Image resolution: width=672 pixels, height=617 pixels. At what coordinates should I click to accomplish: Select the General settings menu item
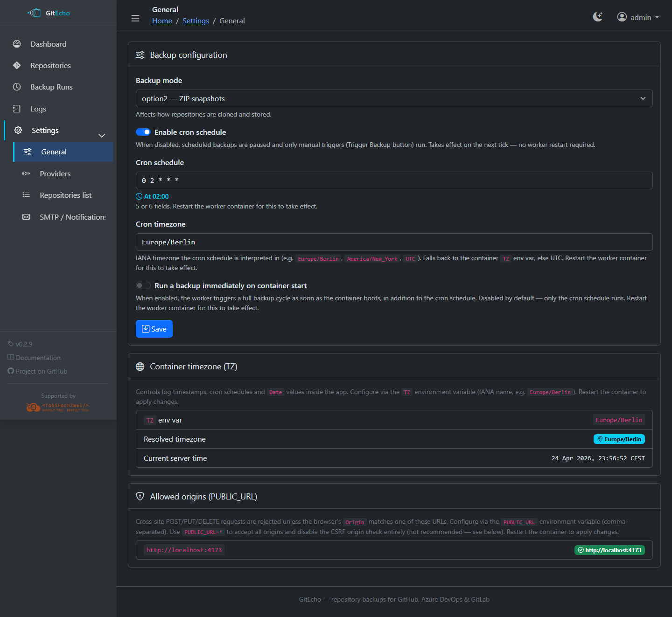[54, 152]
